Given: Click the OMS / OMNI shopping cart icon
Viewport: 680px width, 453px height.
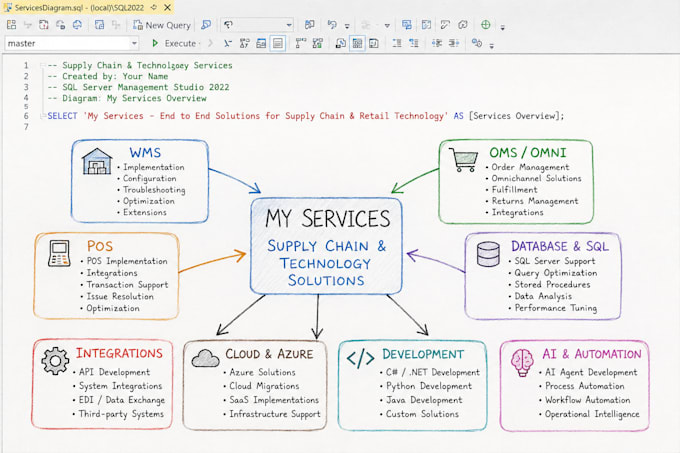Looking at the screenshot, I should point(464,160).
